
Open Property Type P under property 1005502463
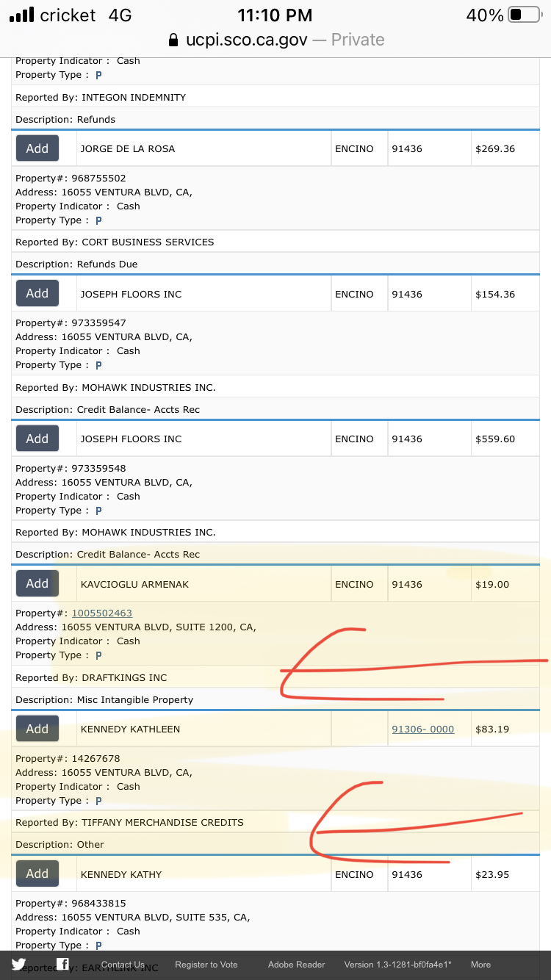point(98,655)
